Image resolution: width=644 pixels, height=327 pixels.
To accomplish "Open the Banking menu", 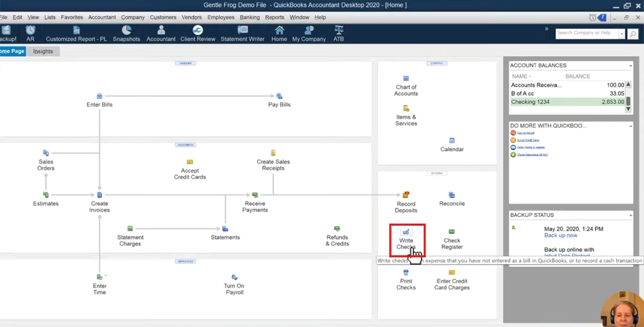I will tap(250, 17).
